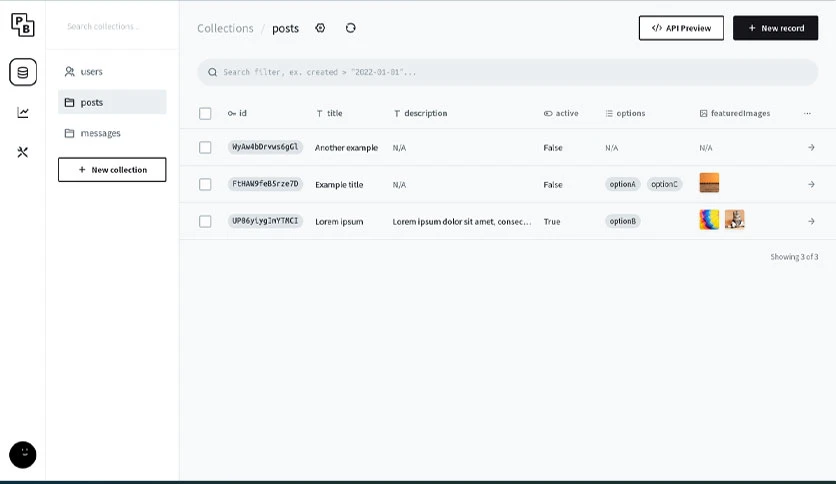This screenshot has width=836, height=484.
Task: Select the Lorem ipsum row checkbox
Action: pos(205,221)
